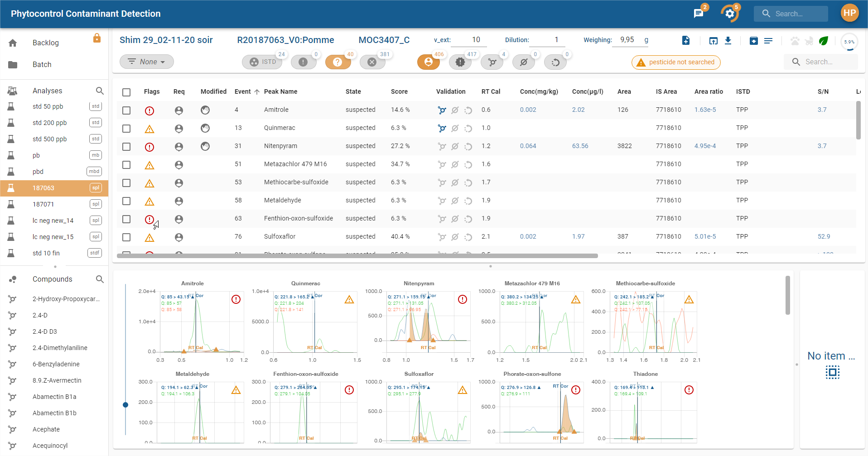Click the download icon in sample toolbar
Screen dimensions: 868x456
(x=728, y=41)
